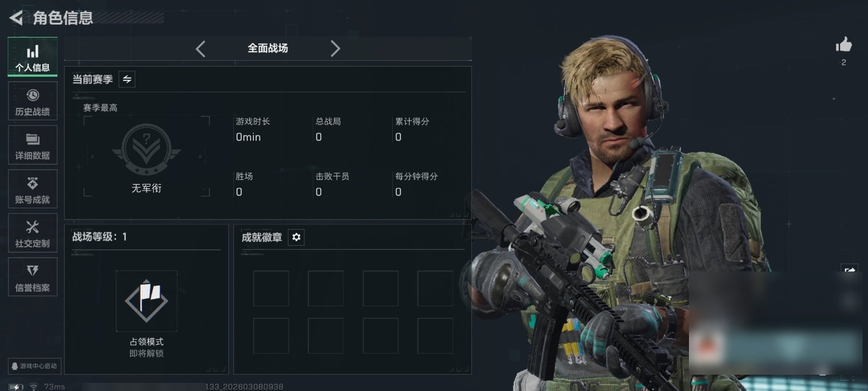Screen dimensions: 868x391
Task: Click the 游戏中心启动 button
Action: pyautogui.click(x=34, y=366)
